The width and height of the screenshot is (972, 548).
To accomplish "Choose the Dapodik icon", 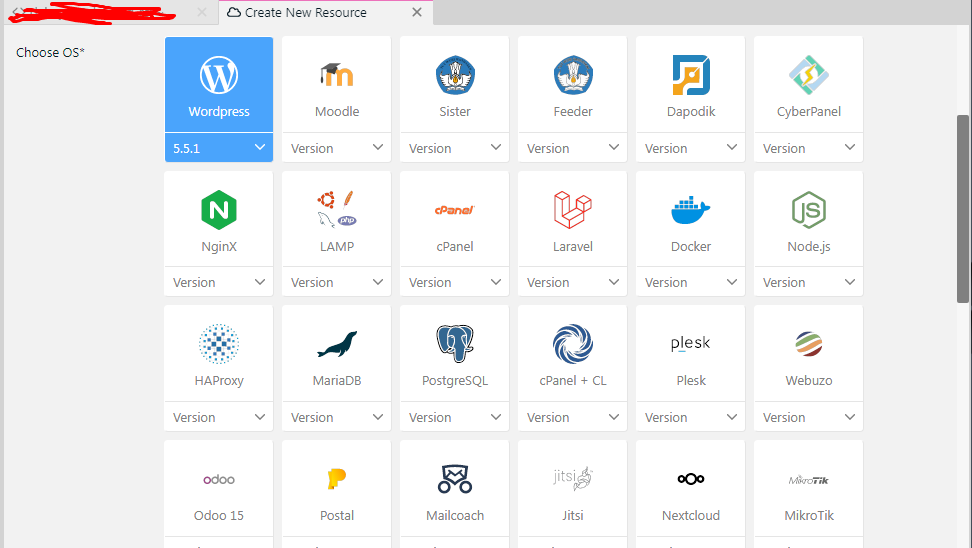I will click(x=691, y=76).
